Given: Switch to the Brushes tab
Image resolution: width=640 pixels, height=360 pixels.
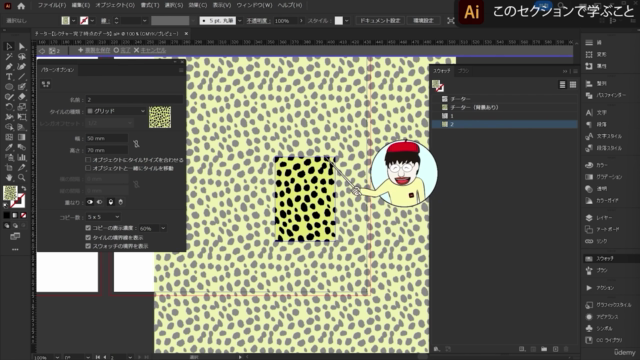Looking at the screenshot, I should coord(463,71).
